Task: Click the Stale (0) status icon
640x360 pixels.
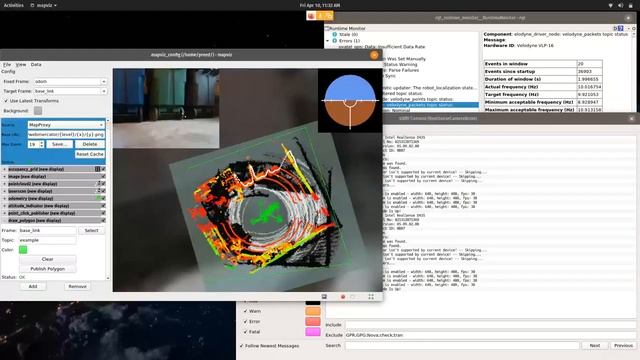Action: pyautogui.click(x=335, y=35)
